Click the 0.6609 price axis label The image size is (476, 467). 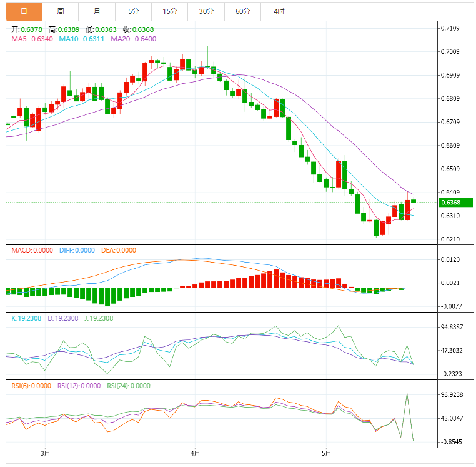[450, 146]
